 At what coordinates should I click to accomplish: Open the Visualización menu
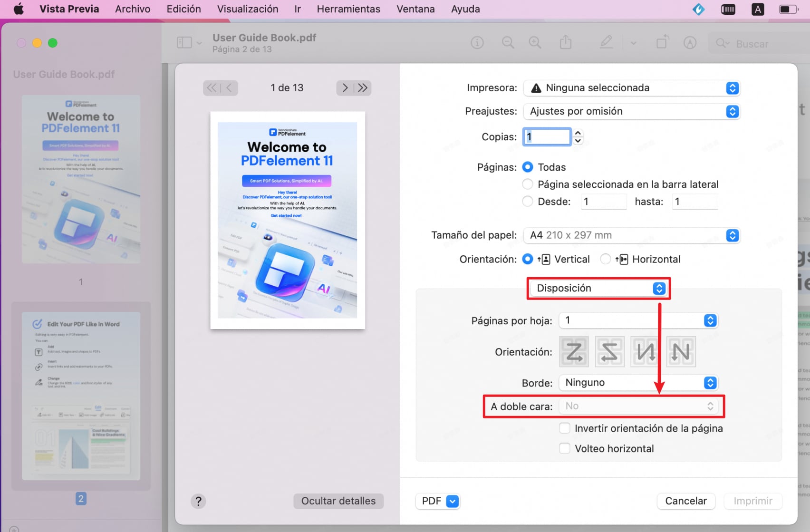coord(248,9)
